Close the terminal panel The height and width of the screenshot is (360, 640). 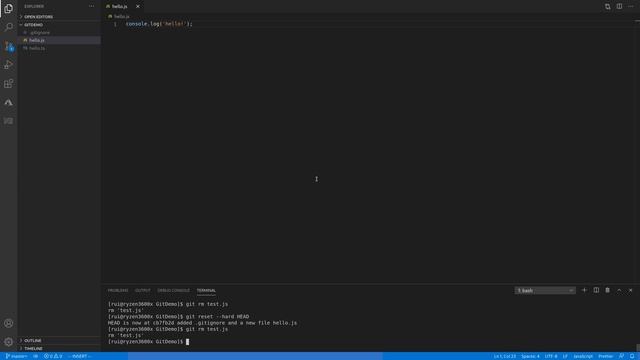coord(630,290)
